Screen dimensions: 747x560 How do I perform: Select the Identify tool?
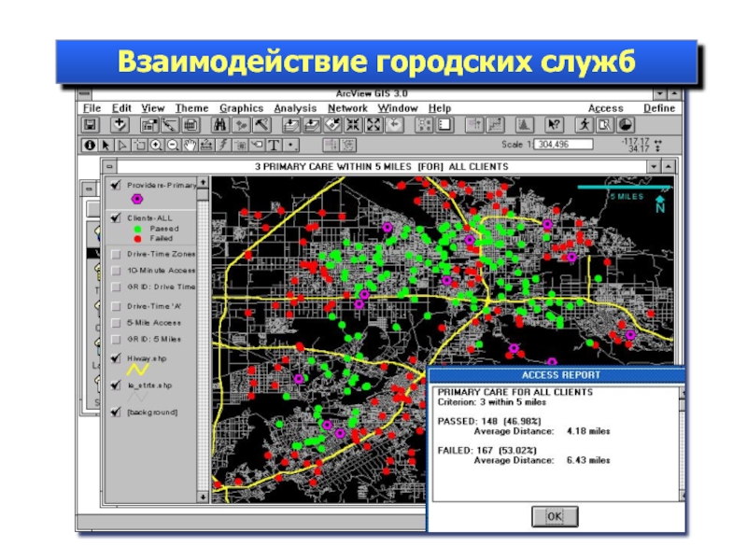tap(91, 145)
